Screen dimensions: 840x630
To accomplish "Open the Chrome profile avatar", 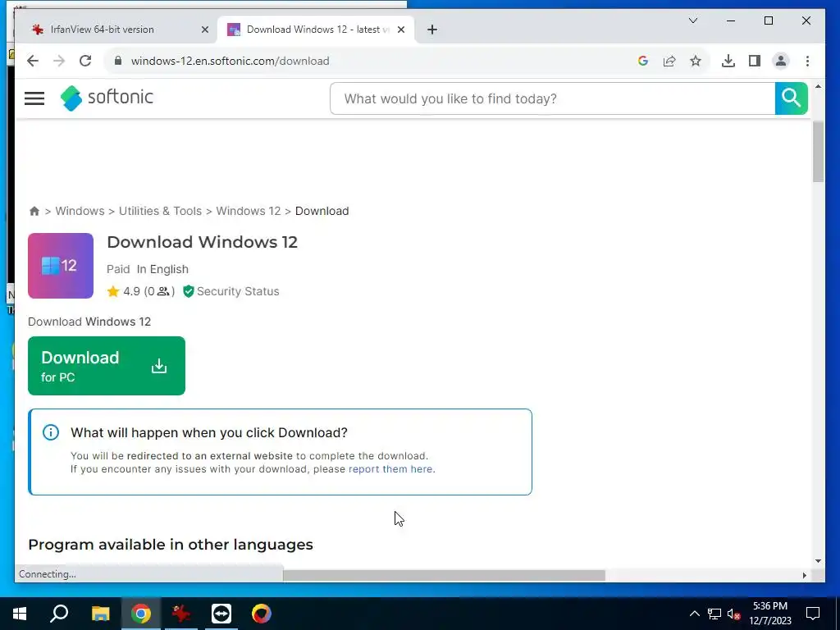I will (781, 61).
